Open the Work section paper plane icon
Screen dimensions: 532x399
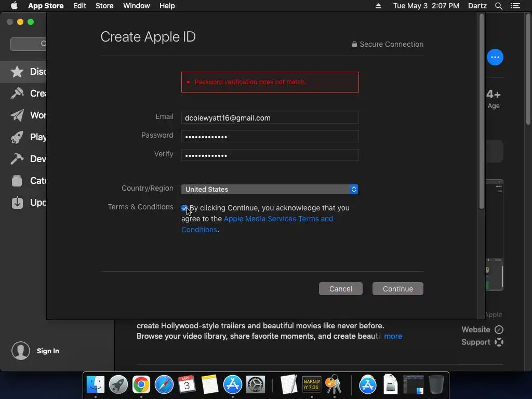17,115
